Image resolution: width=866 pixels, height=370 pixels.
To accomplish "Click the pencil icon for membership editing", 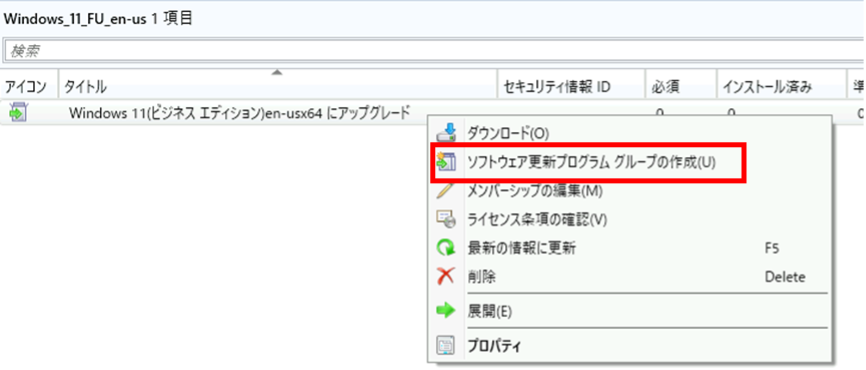I will pyautogui.click(x=446, y=191).
